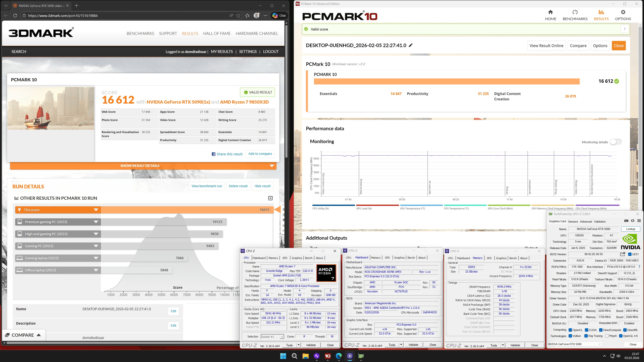This screenshot has height=362, width=644.
Task: Toggle the Monitoring details switch
Action: point(615,142)
